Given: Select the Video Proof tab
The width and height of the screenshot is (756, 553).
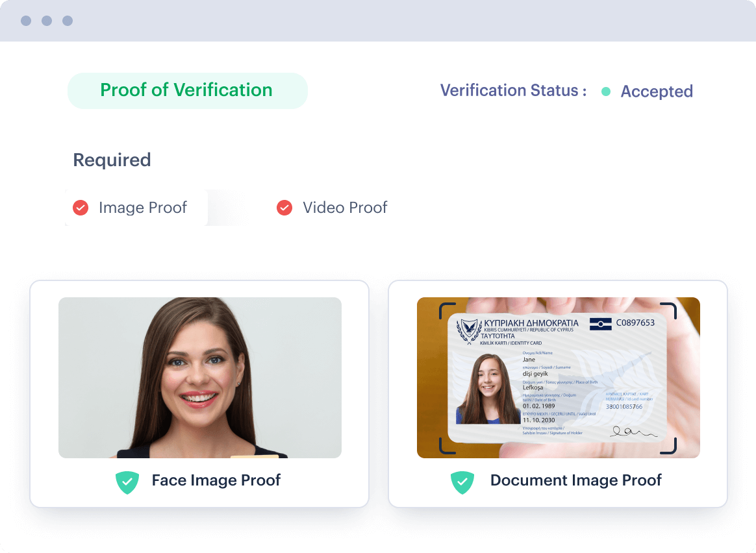Looking at the screenshot, I should click(344, 208).
